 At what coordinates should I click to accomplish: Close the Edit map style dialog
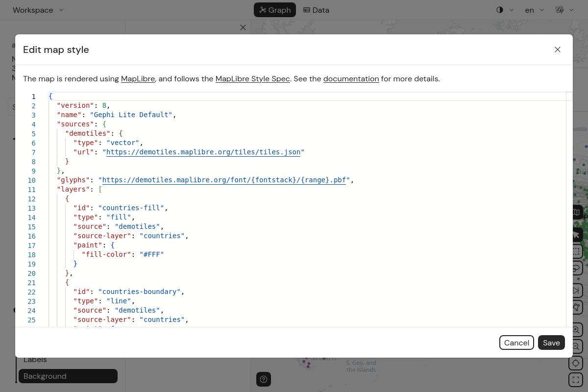pos(557,49)
